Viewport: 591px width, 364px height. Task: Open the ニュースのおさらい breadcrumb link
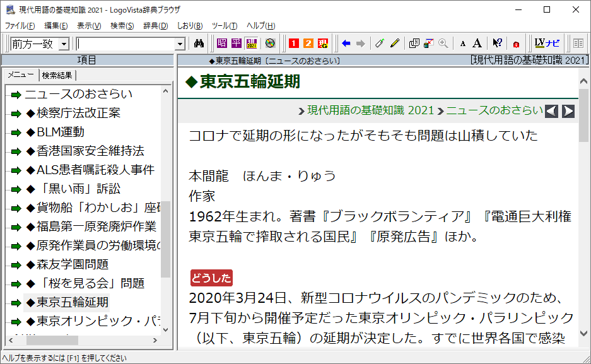[494, 110]
